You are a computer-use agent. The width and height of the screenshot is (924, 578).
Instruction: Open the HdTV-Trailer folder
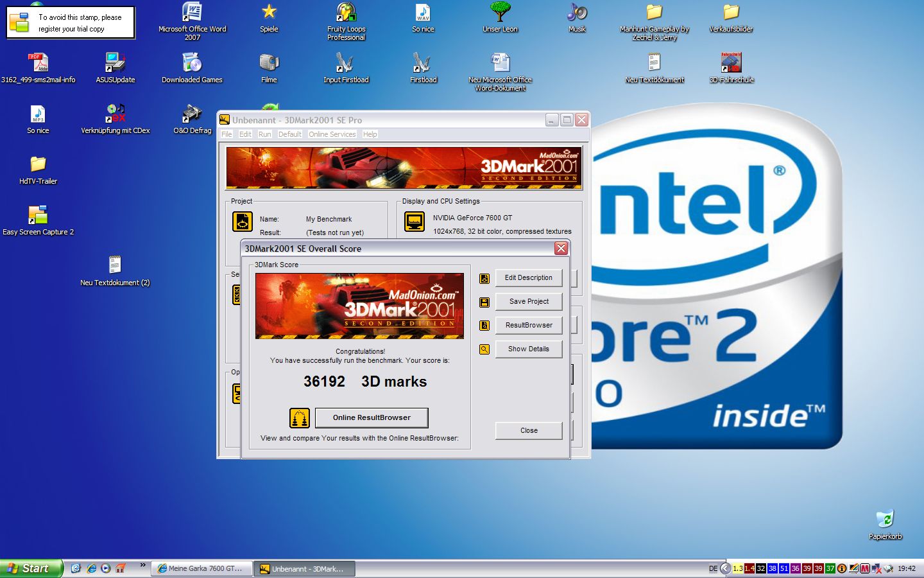click(x=38, y=170)
